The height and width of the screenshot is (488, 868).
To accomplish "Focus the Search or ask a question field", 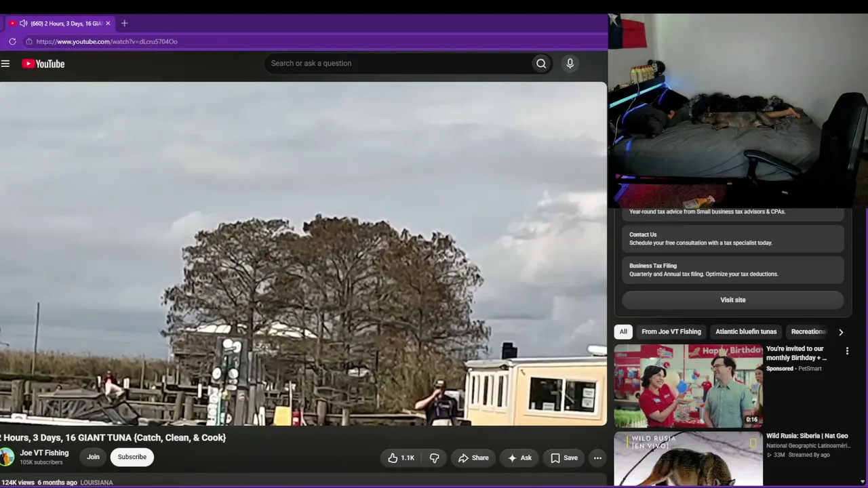I will click(x=398, y=64).
